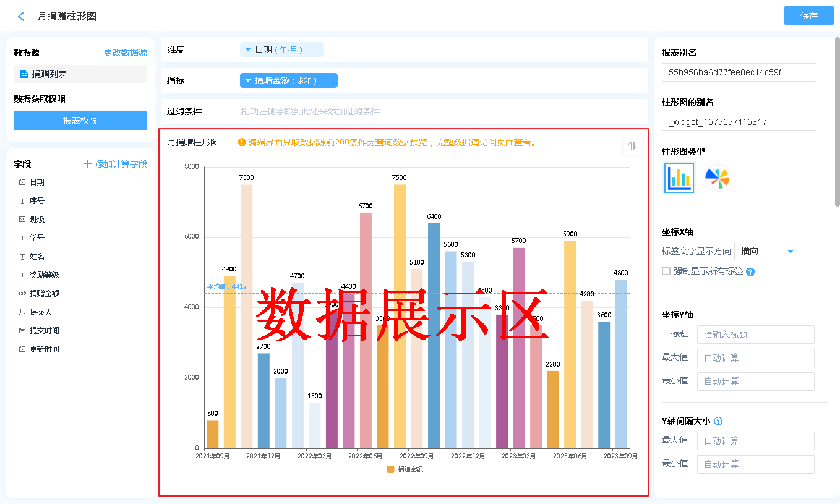Click help icon next to Y轴间隔大小
Image resolution: width=840 pixels, height=504 pixels.
coord(718,421)
